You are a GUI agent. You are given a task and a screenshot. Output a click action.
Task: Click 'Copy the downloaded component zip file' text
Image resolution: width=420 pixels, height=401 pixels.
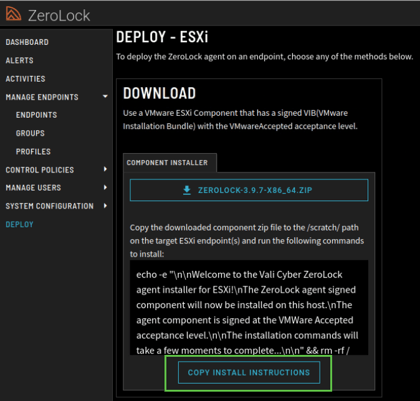(x=247, y=241)
